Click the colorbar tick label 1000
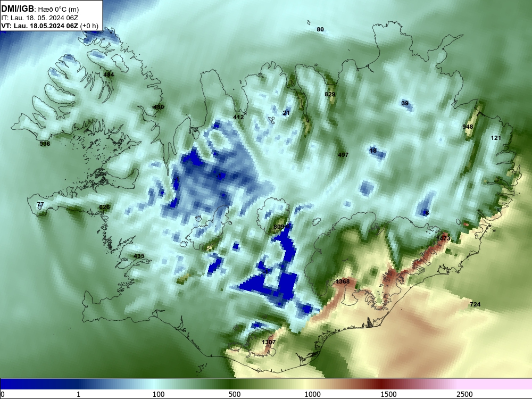532x399 pixels. coord(312,394)
